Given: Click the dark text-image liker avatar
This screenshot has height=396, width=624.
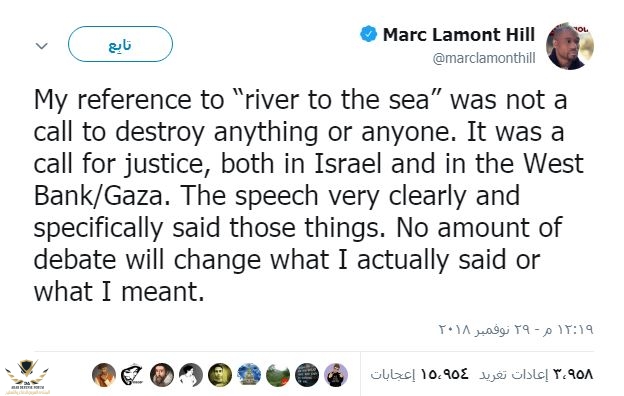Looking at the screenshot, I should click(x=307, y=375).
